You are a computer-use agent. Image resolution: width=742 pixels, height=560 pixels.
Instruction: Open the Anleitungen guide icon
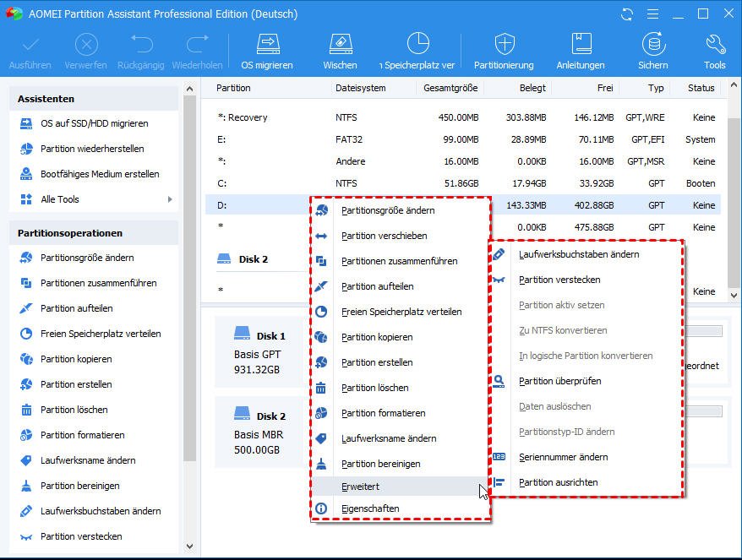[x=581, y=45]
